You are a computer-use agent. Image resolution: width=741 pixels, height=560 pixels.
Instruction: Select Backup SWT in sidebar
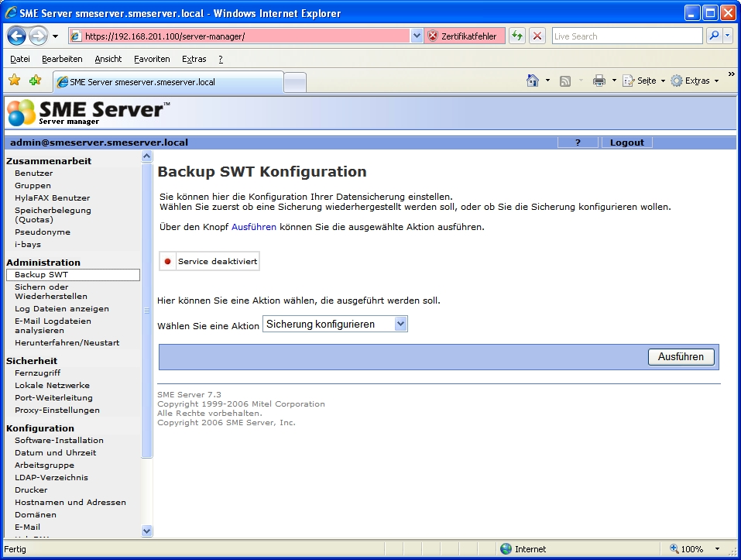74,274
